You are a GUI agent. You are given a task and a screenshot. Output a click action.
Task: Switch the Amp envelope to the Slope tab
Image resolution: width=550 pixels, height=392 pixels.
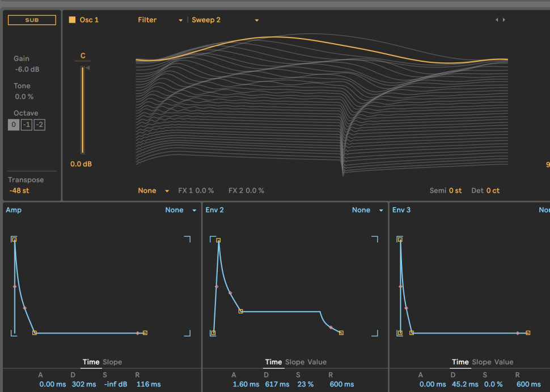pyautogui.click(x=112, y=362)
